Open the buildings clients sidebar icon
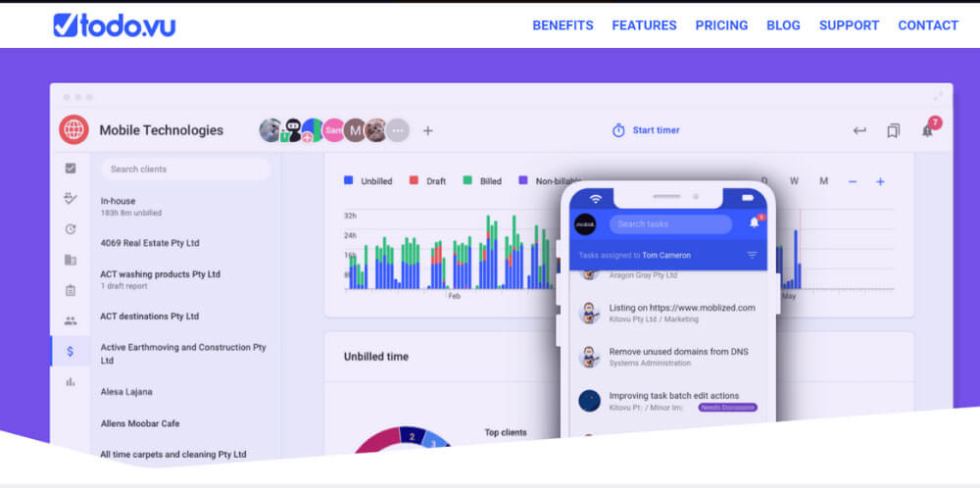980x488 pixels. coord(71,260)
